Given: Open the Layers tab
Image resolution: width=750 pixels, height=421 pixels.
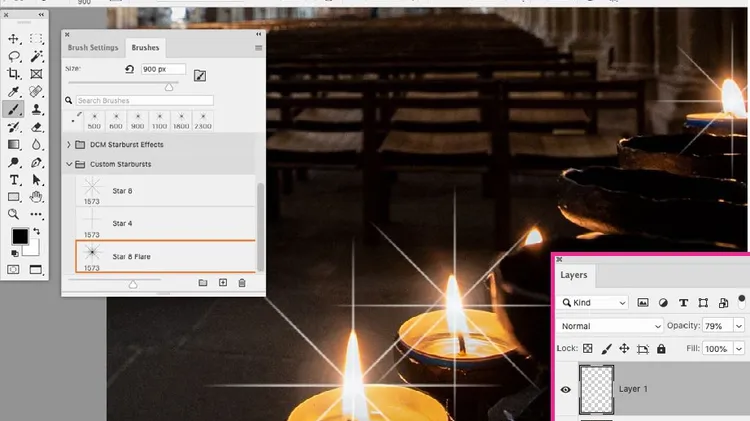Looking at the screenshot, I should pos(574,275).
